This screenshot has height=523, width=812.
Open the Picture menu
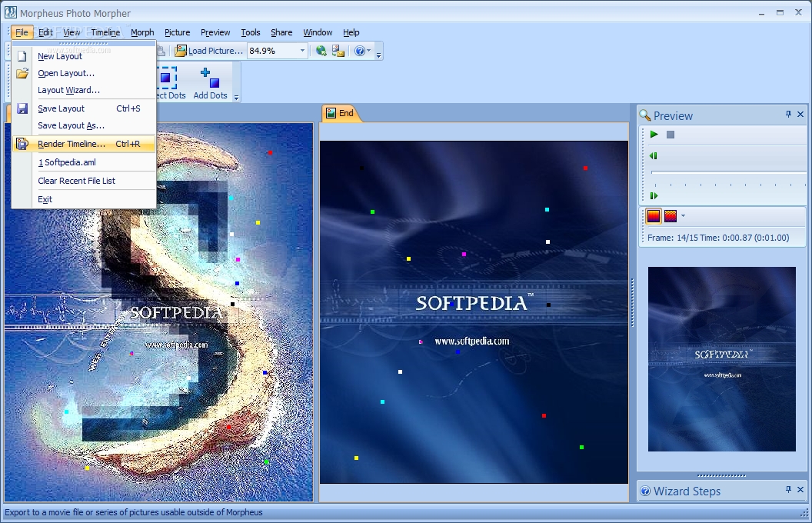pos(177,32)
